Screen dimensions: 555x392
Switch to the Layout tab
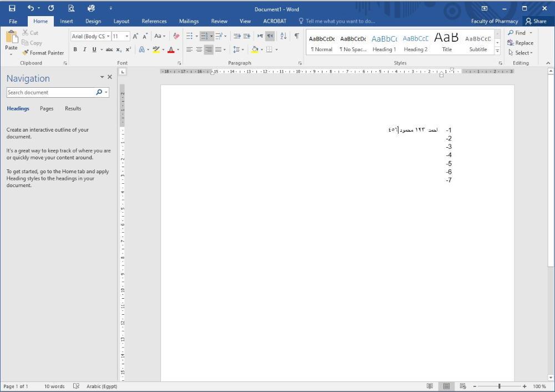(121, 21)
